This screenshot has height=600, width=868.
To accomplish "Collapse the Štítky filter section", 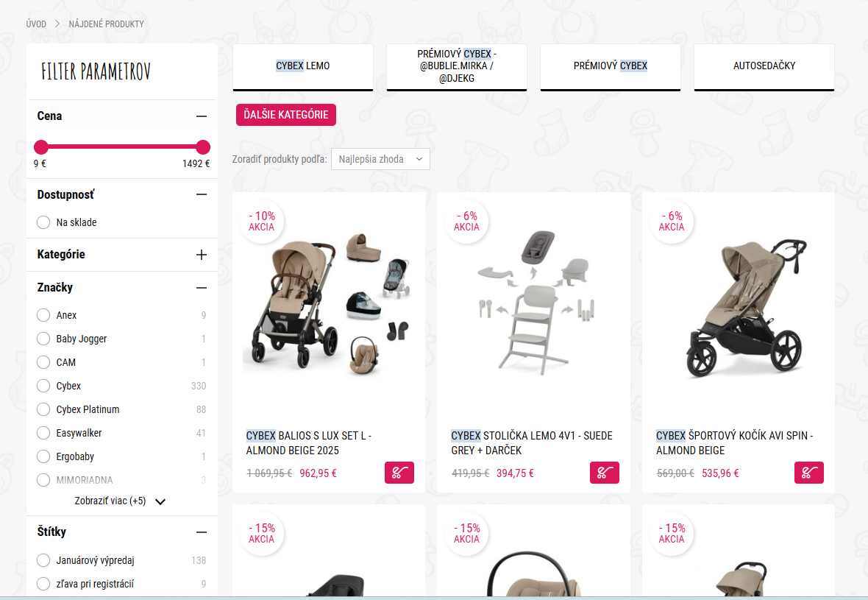I will [x=202, y=532].
